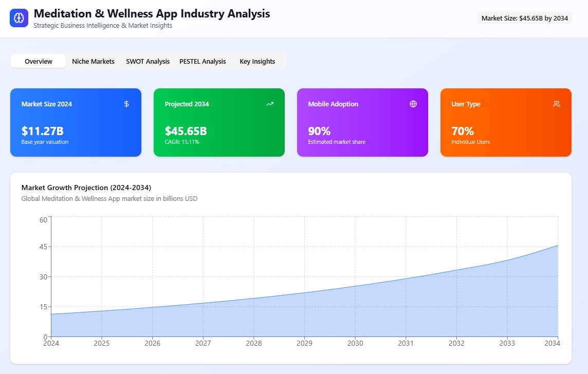Go to the PESTEL Analysis tab
Screen dimensions: 588x374
[203, 61]
